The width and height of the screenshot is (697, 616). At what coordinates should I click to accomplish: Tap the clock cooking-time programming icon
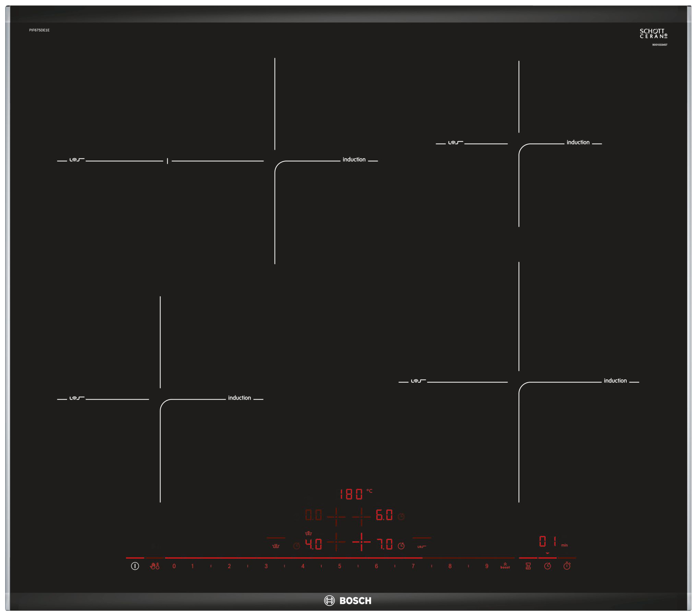coord(548,566)
